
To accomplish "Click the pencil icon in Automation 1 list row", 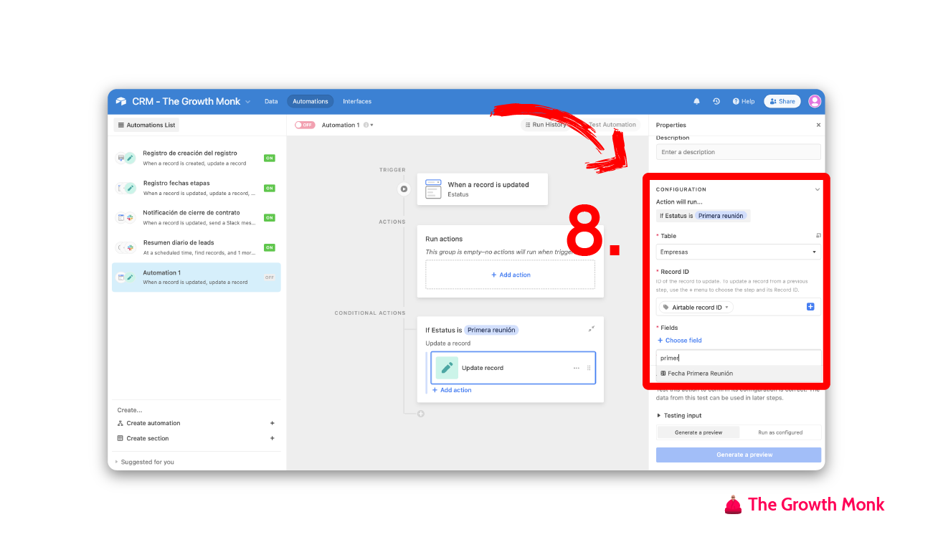I will (x=131, y=277).
